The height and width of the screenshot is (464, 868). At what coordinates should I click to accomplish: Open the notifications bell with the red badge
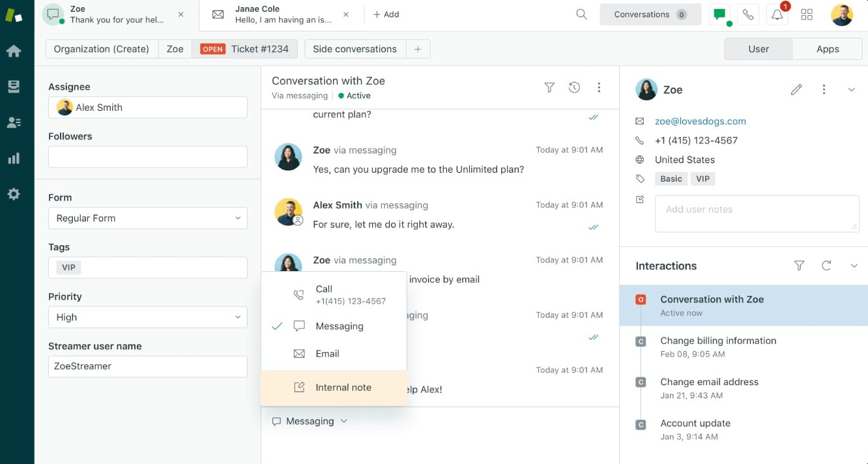pyautogui.click(x=777, y=14)
